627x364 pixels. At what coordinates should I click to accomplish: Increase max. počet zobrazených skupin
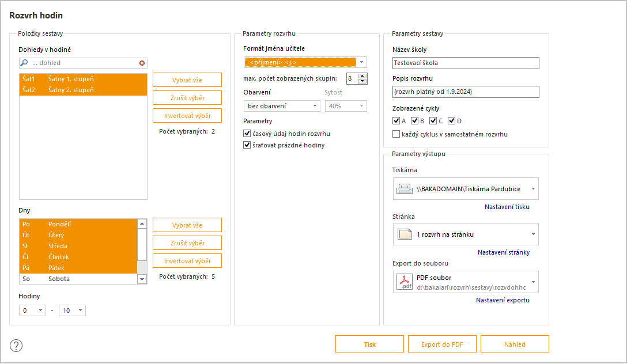(362, 76)
